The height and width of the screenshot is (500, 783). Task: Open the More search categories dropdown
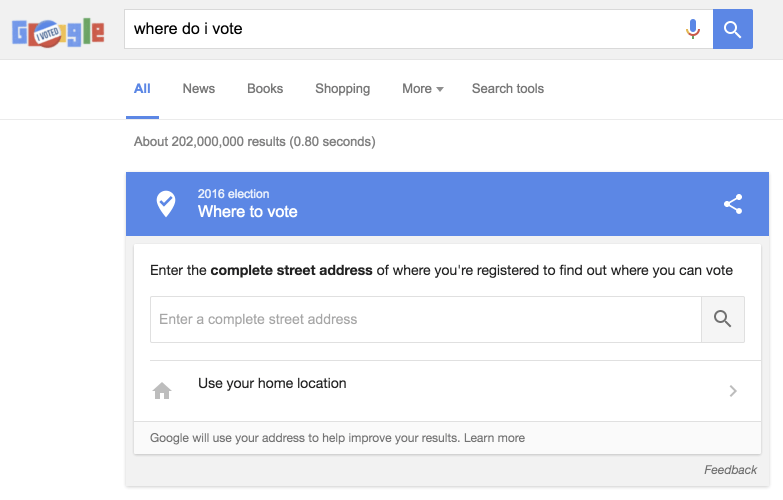(423, 89)
